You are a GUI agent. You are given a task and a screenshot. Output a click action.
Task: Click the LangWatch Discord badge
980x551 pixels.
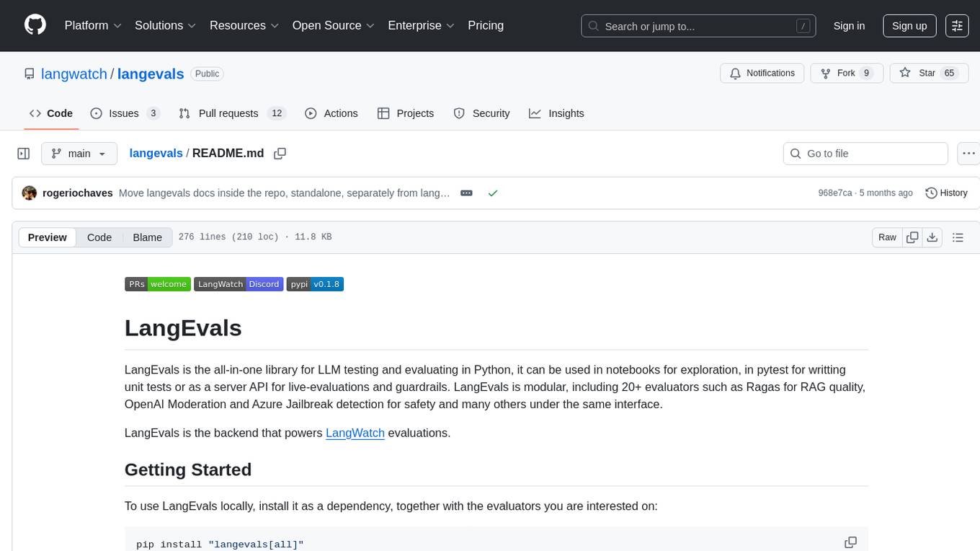coord(239,284)
